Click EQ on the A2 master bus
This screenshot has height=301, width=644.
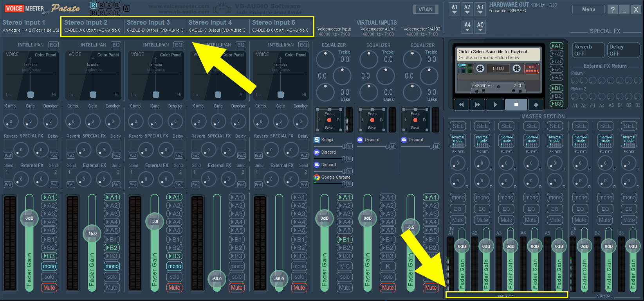pos(482,209)
